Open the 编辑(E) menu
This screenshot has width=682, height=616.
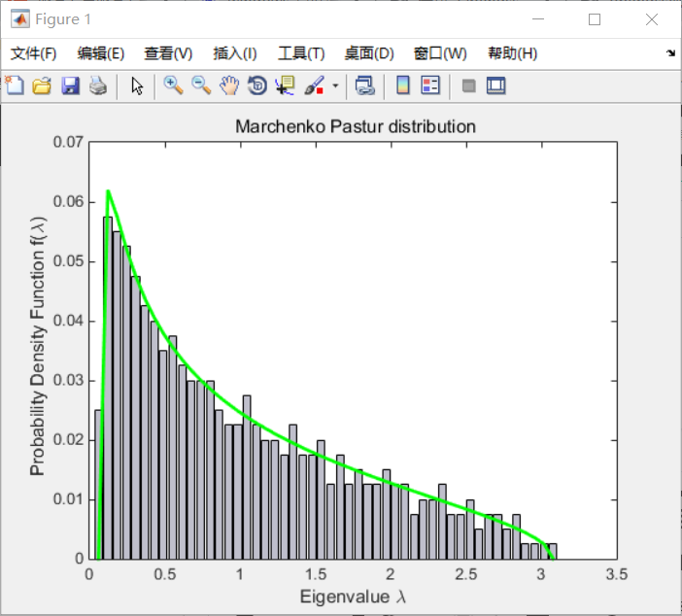[101, 53]
